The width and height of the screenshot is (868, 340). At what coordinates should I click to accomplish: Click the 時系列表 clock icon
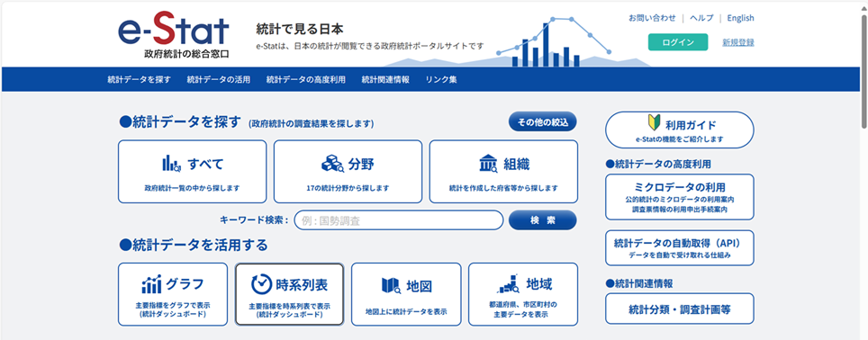click(x=261, y=285)
